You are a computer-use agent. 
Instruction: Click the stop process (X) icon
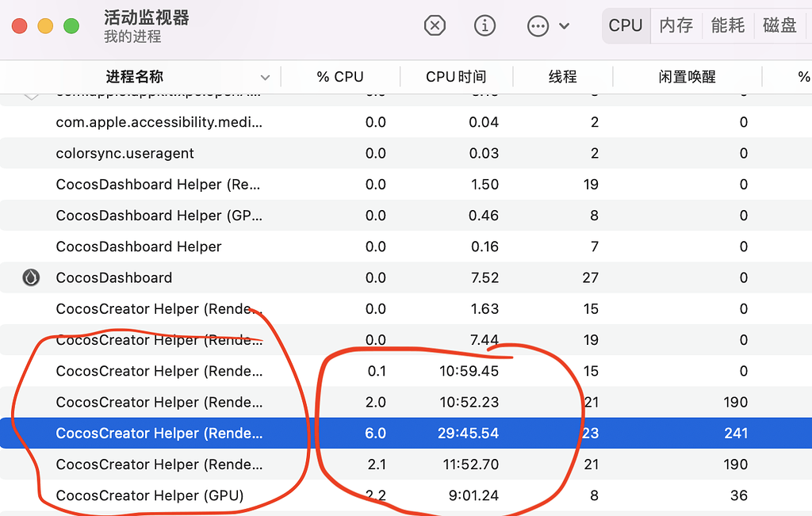coord(435,25)
